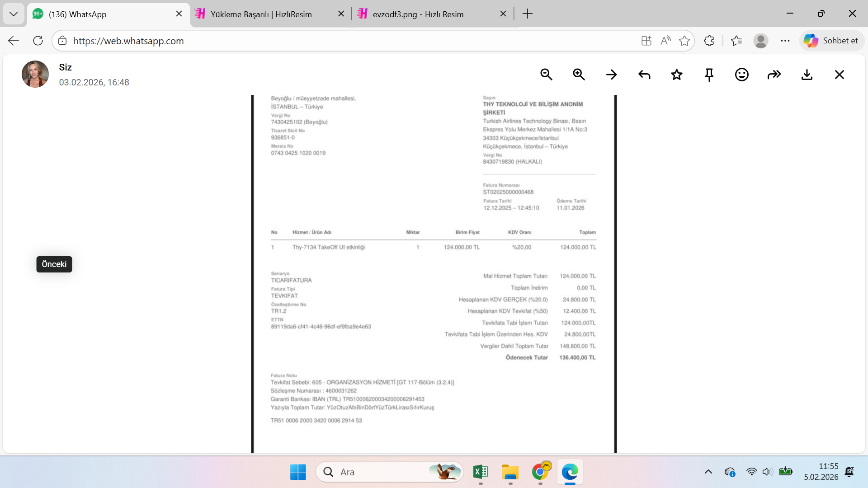This screenshot has width=868, height=488.
Task: Open Edge Settings and more menu
Action: click(785, 41)
